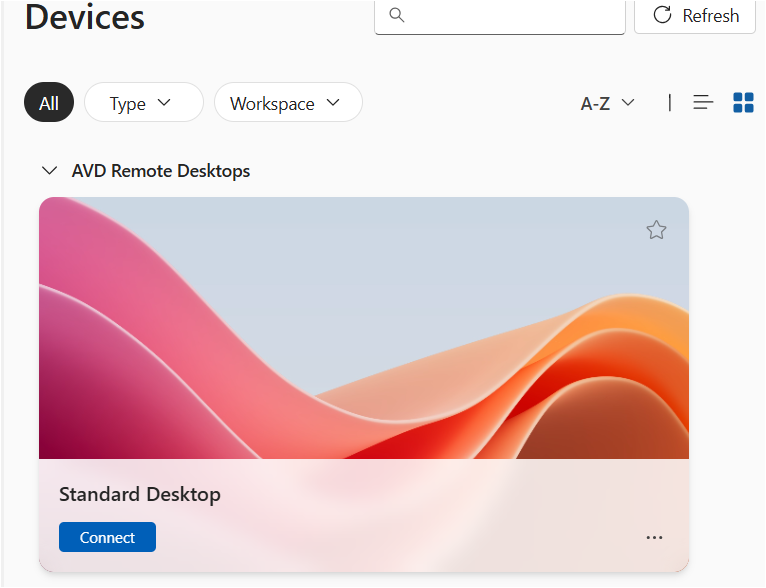The image size is (766, 588).
Task: Connect to the Standard Desktop
Action: point(107,537)
